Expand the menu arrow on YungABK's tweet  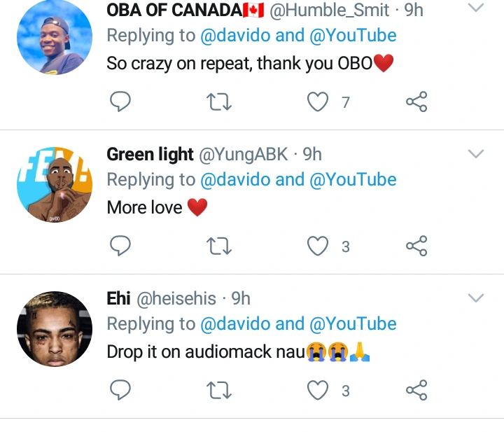coord(476,154)
